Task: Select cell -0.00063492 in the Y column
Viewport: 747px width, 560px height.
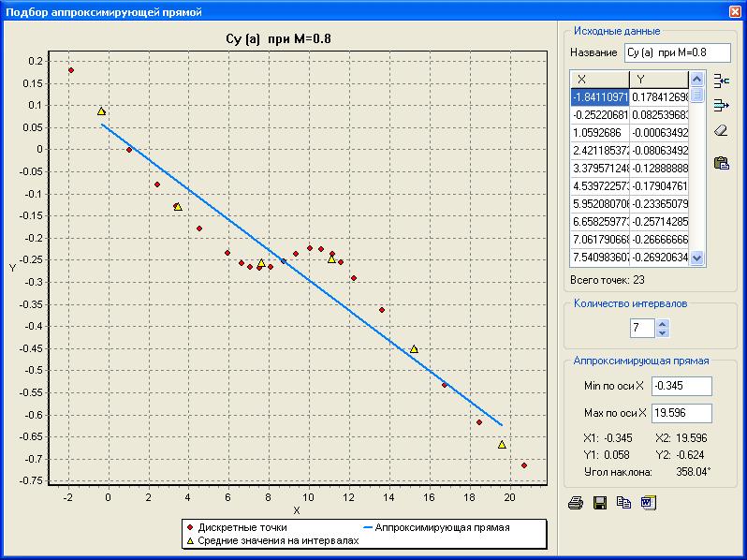Action: 659,132
